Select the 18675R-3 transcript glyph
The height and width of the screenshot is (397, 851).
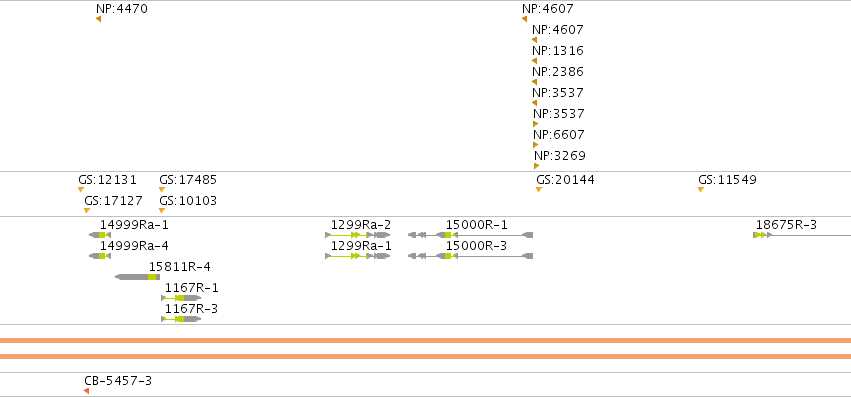[802, 235]
